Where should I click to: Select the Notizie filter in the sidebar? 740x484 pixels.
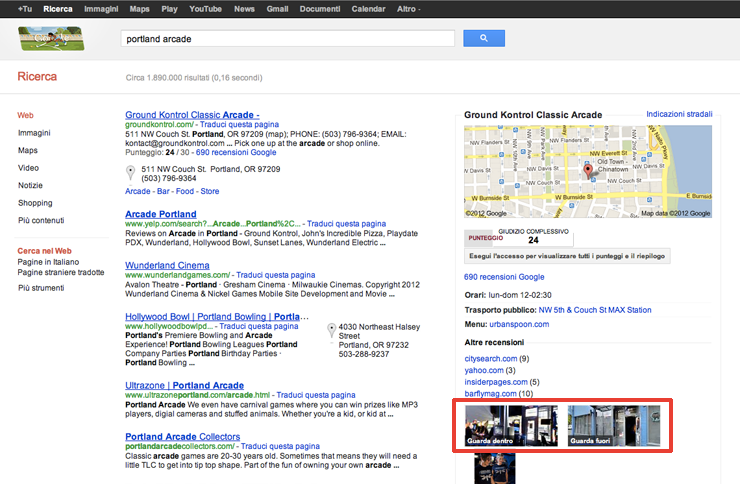coord(30,185)
